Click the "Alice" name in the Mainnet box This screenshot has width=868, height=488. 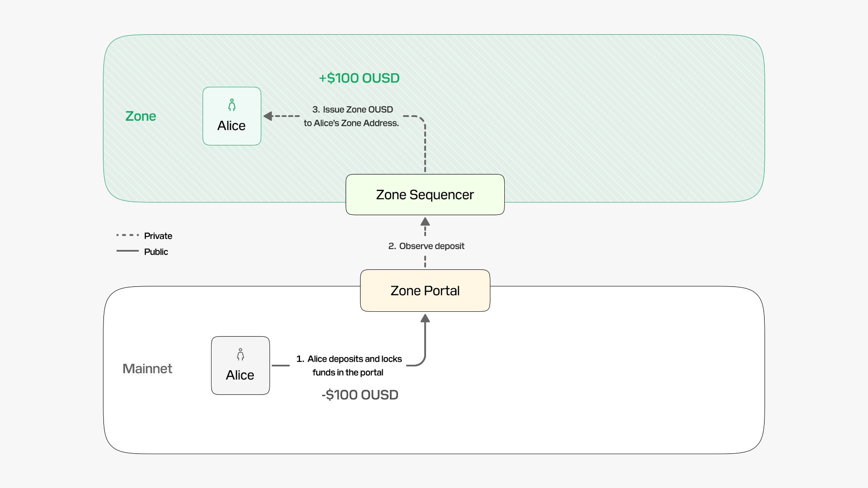pos(240,375)
